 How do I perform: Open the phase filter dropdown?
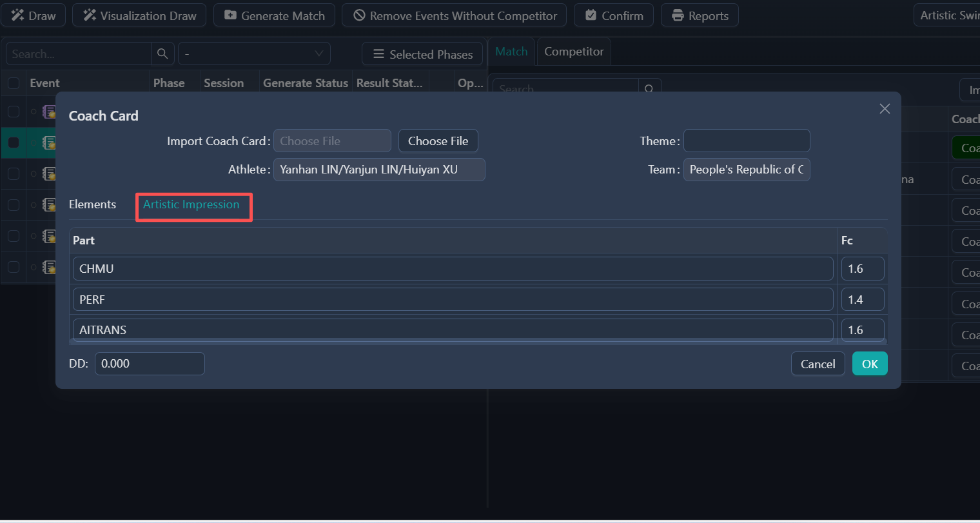(x=254, y=54)
